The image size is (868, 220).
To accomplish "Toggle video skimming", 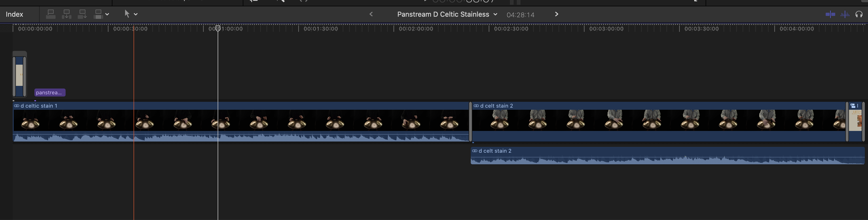I will (830, 14).
